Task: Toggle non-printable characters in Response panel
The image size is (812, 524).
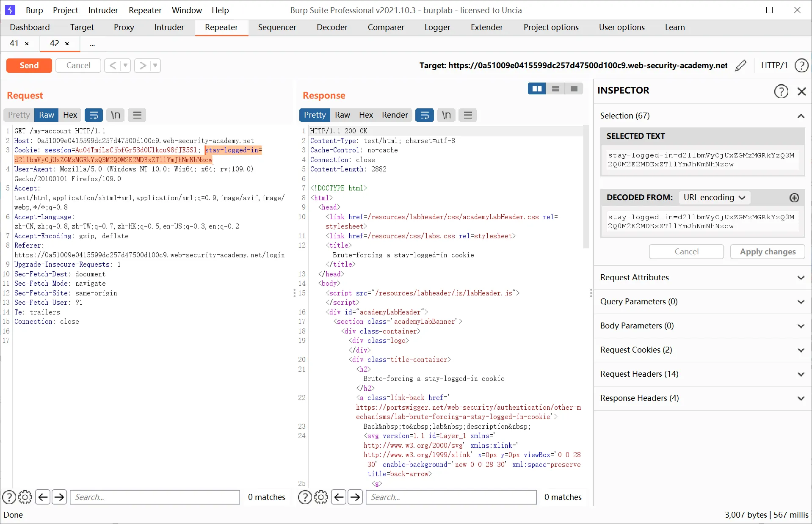Action: pos(446,115)
